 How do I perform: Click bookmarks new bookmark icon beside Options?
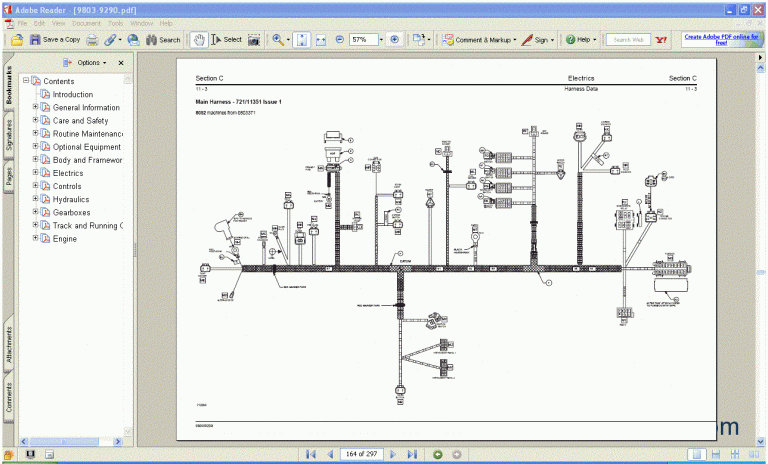67,63
